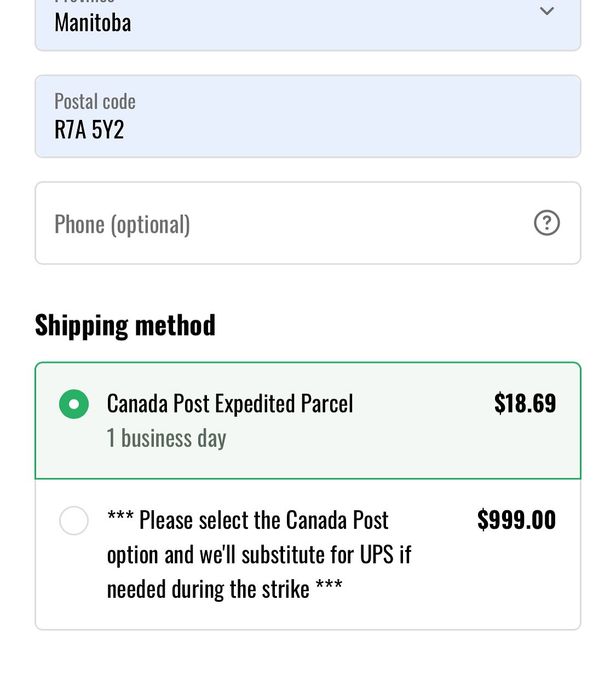Select the Canada Post Expedited Parcel radio button
The image size is (616, 687).
74,404
